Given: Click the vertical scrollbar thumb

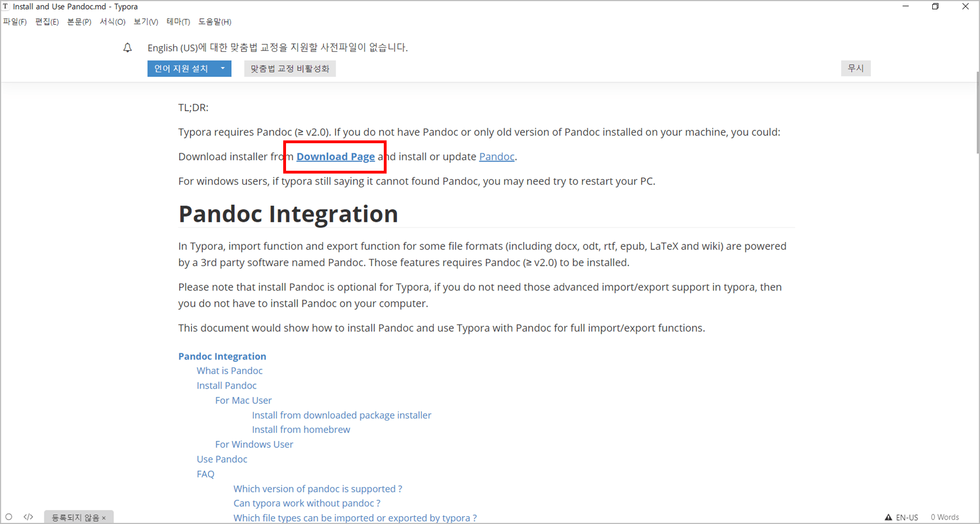Looking at the screenshot, I should pyautogui.click(x=977, y=112).
